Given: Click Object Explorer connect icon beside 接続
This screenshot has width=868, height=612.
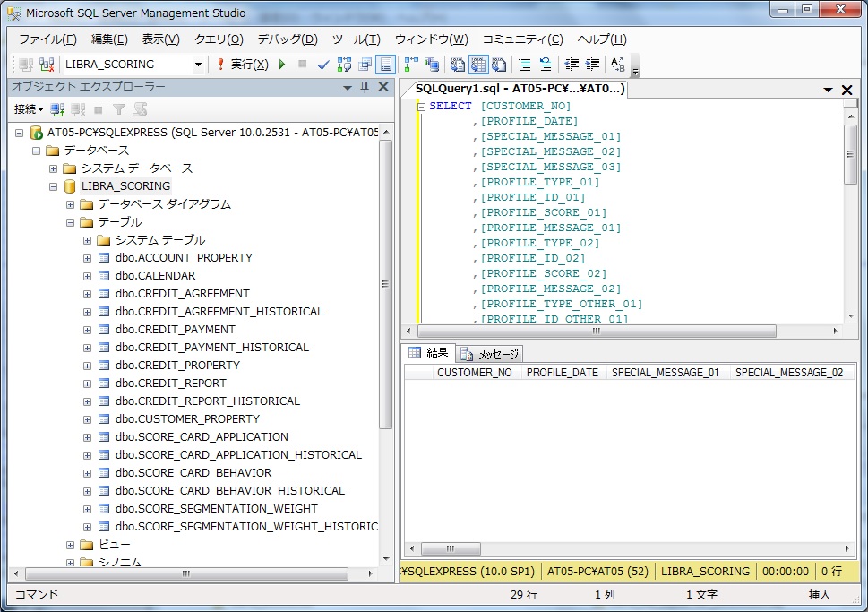Looking at the screenshot, I should [x=57, y=109].
